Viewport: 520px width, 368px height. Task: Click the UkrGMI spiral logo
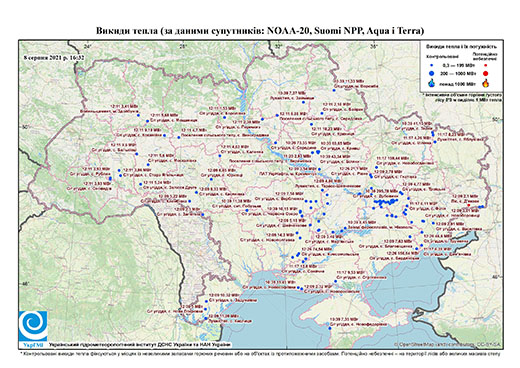click(x=33, y=326)
